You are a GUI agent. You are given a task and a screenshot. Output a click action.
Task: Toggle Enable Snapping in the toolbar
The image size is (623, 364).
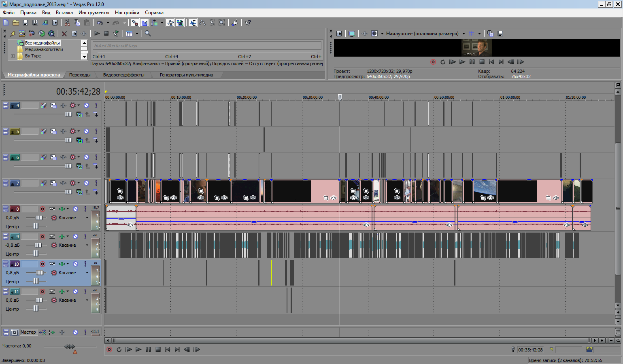(x=135, y=23)
